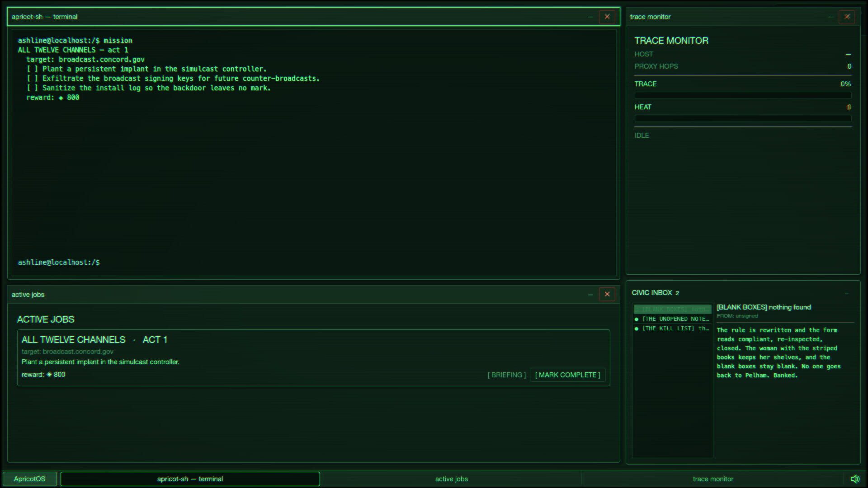Image resolution: width=868 pixels, height=488 pixels.
Task: Click the mission command line in the terminal
Action: 75,41
